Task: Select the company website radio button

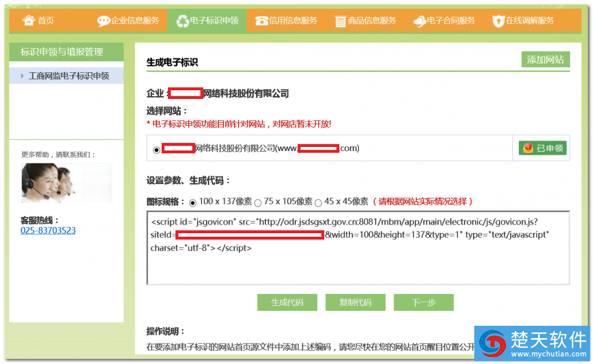Action: pyautogui.click(x=156, y=150)
